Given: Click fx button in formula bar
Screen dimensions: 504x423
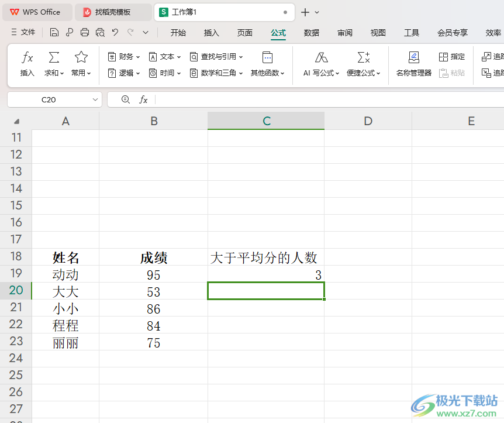Looking at the screenshot, I should [x=143, y=99].
